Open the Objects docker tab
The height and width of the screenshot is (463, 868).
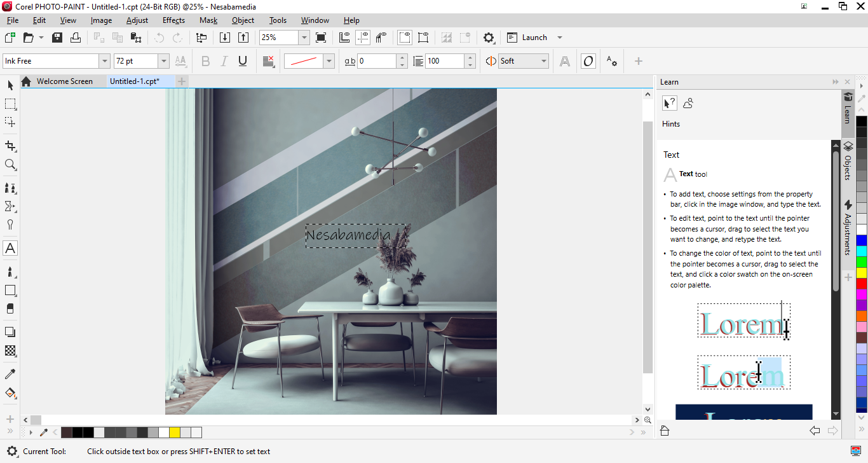848,161
